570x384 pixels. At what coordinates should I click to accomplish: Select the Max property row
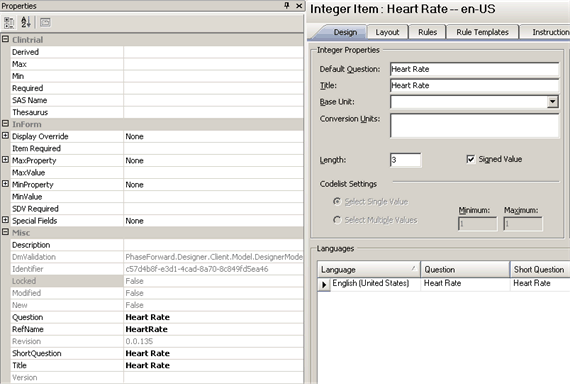[156, 64]
